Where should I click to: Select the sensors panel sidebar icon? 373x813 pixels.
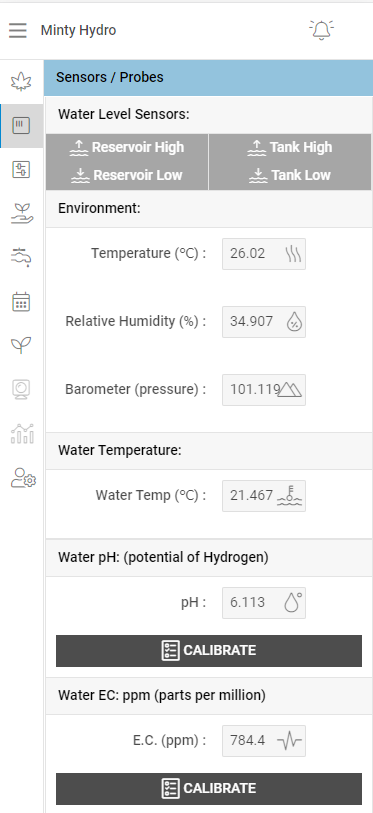(21, 125)
